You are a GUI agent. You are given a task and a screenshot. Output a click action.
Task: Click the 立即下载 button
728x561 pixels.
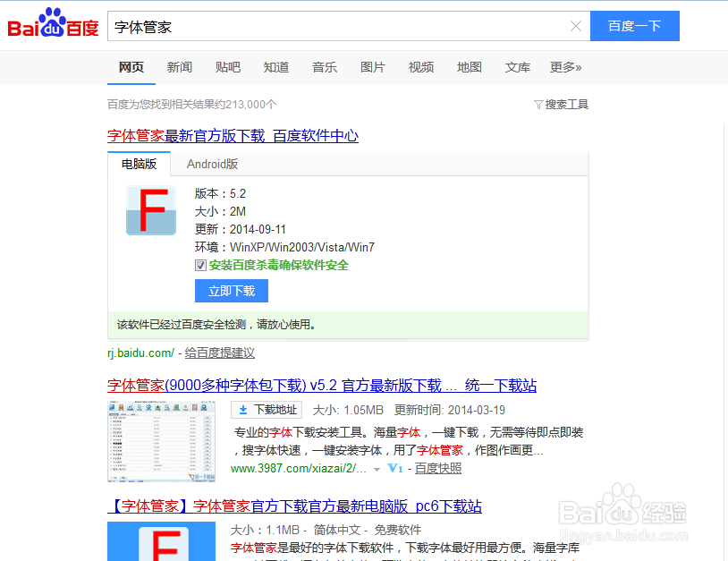232,291
